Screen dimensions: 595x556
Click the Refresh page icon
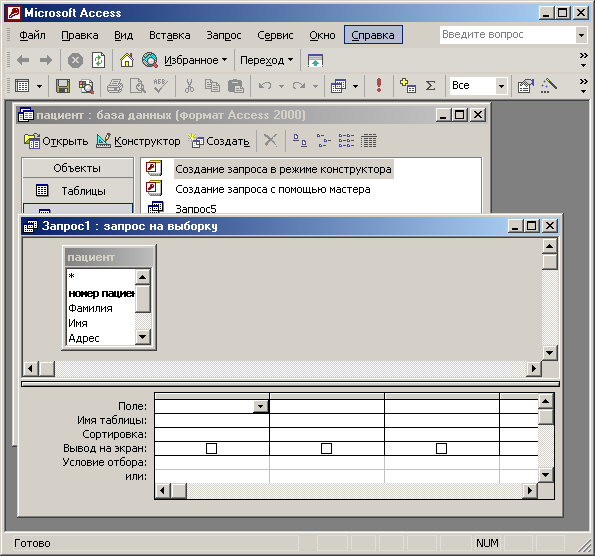pos(99,60)
